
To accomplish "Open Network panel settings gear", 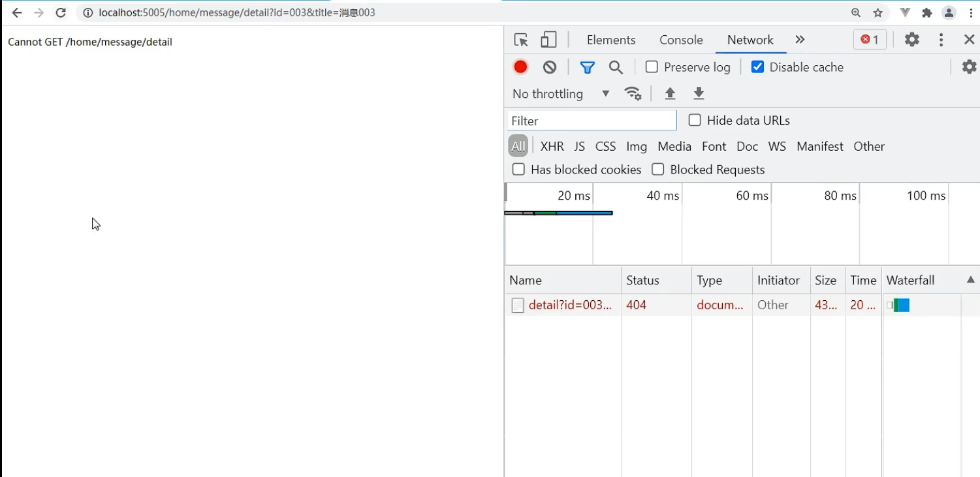I will click(x=970, y=67).
